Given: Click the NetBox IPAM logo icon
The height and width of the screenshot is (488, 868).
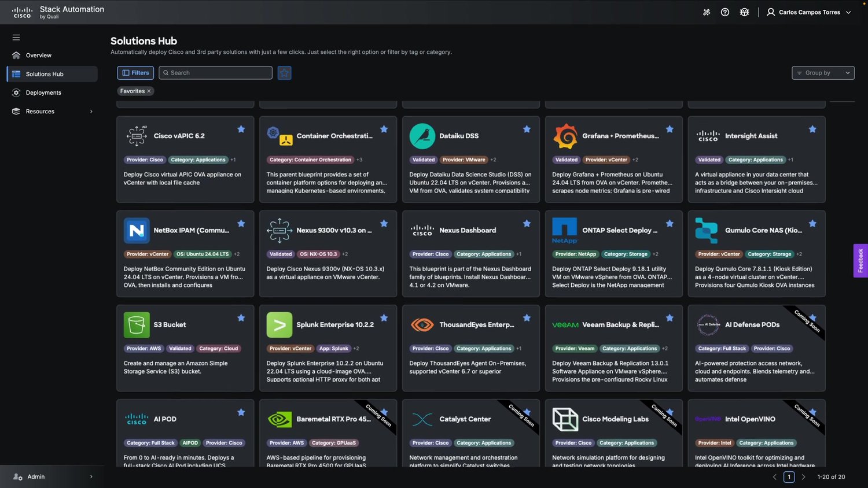Looking at the screenshot, I should [x=137, y=231].
